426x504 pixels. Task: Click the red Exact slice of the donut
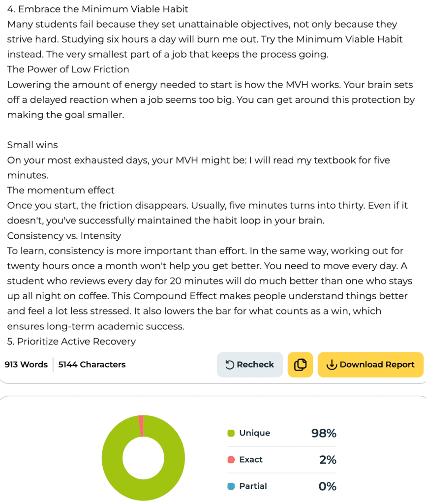(141, 426)
